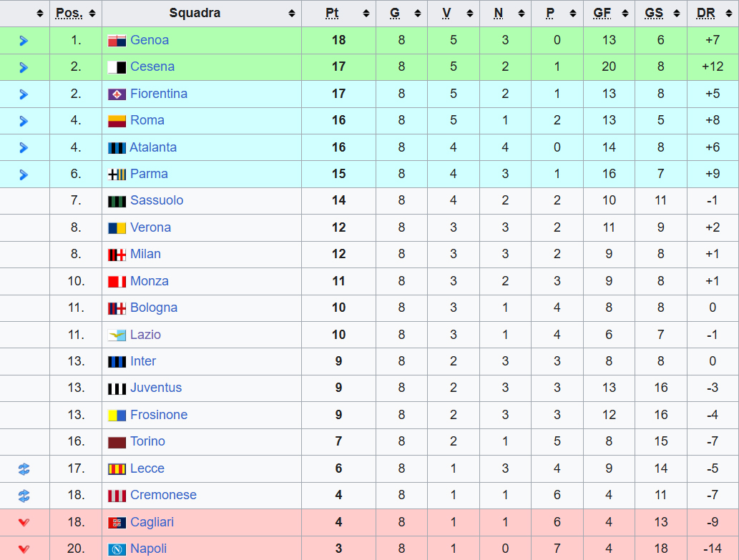Open the Atalanta team link
739x560 pixels.
click(x=153, y=147)
